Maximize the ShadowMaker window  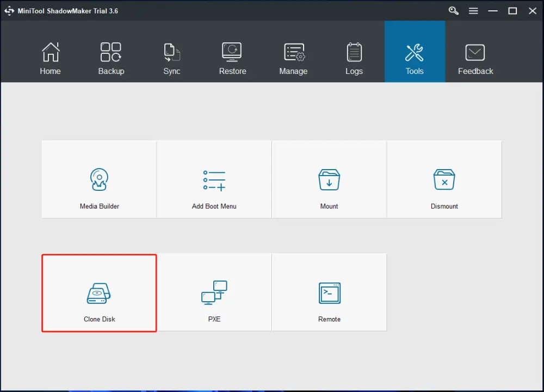pyautogui.click(x=512, y=11)
